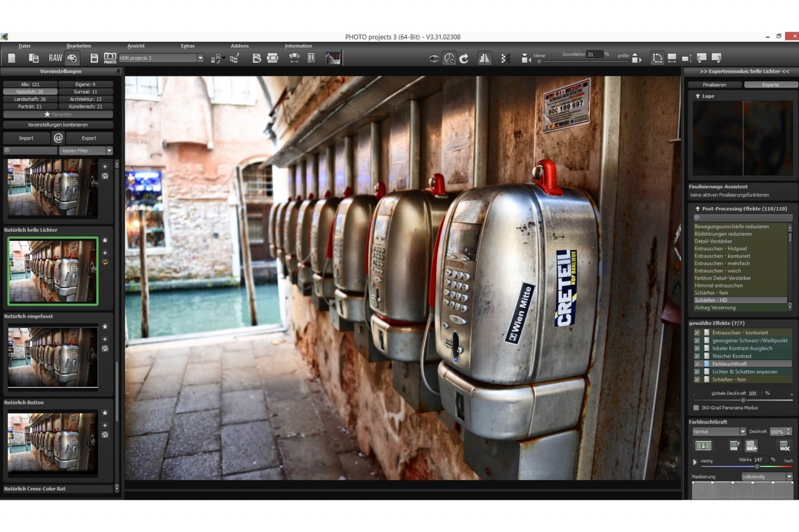The image size is (799, 532).
Task: Click the delete effect icon under Farbleuchtkraft
Action: [x=785, y=446]
